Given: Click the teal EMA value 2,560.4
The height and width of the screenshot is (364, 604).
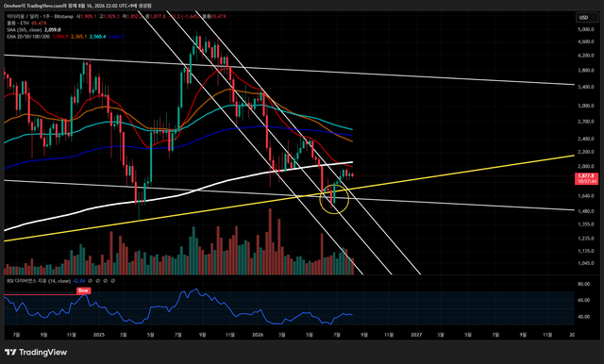Looking at the screenshot, I should pyautogui.click(x=97, y=37).
